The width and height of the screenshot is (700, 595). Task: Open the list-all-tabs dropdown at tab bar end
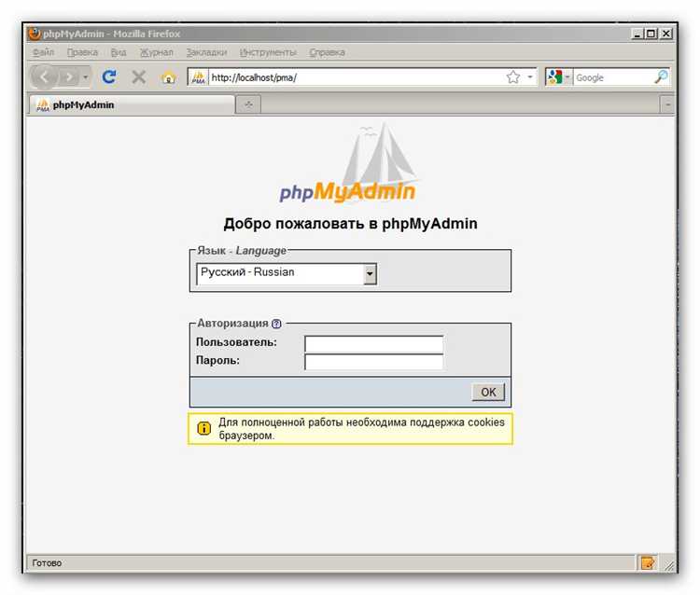coord(667,104)
